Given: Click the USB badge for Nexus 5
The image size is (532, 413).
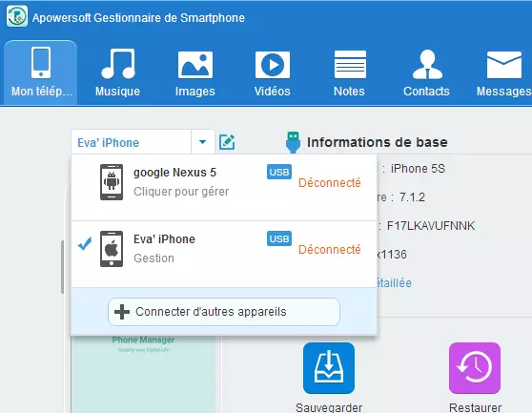Looking at the screenshot, I should point(279,172).
